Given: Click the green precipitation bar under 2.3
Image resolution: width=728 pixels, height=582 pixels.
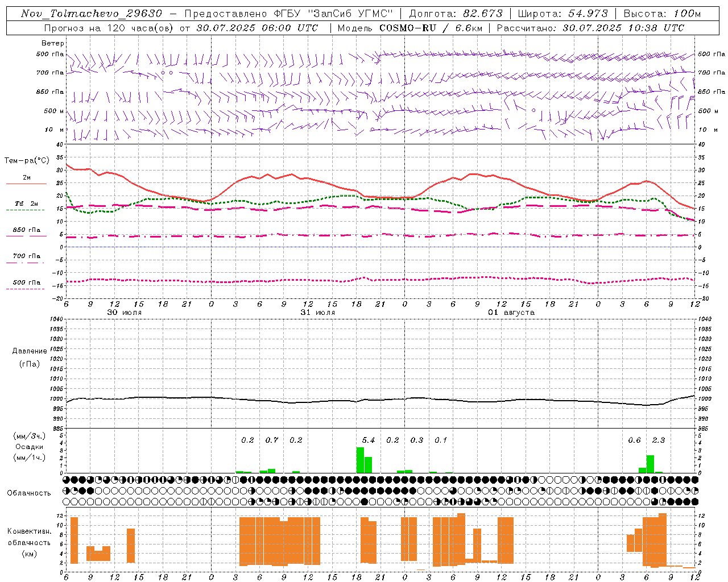Looking at the screenshot, I should coord(650,464).
